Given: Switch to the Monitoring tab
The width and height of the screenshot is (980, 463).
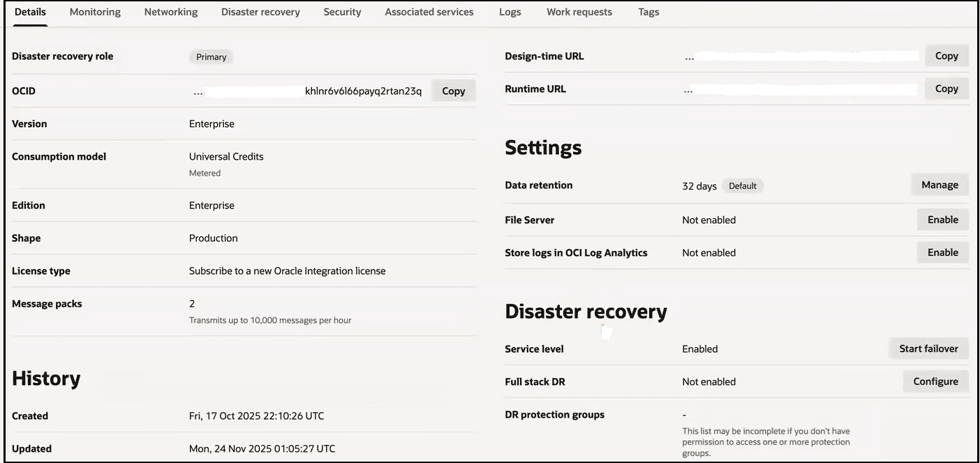Looking at the screenshot, I should pos(94,12).
